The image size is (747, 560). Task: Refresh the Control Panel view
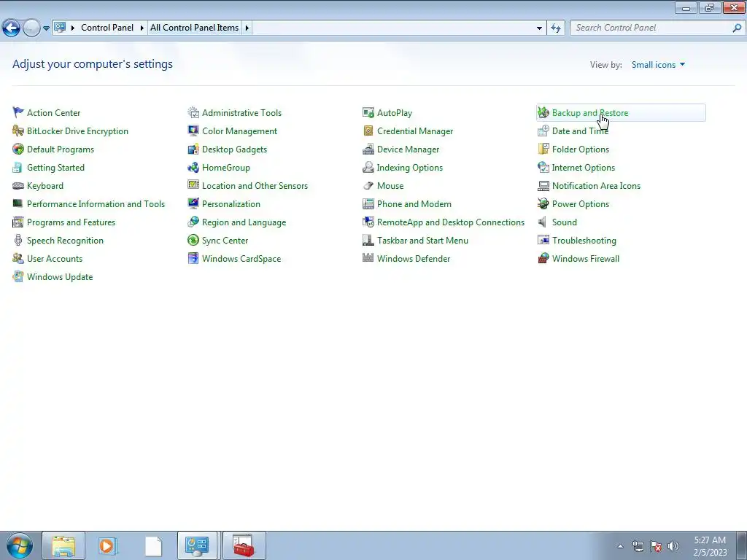[x=555, y=28]
